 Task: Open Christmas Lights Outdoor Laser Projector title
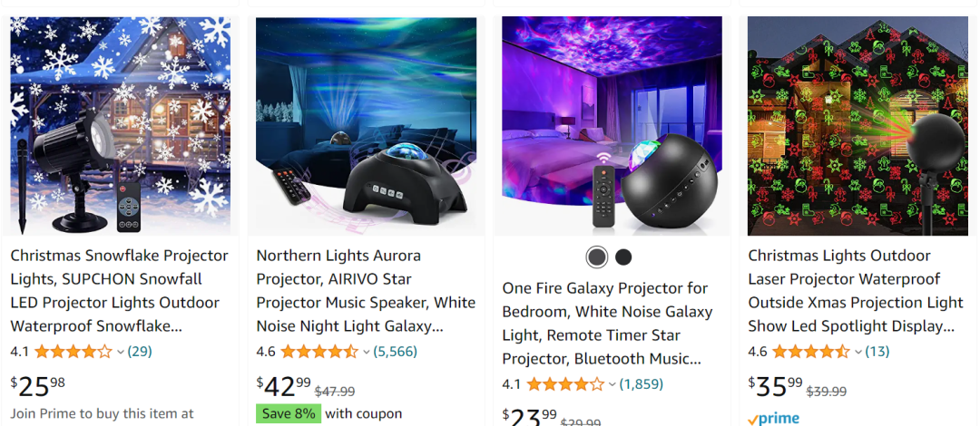tap(856, 290)
